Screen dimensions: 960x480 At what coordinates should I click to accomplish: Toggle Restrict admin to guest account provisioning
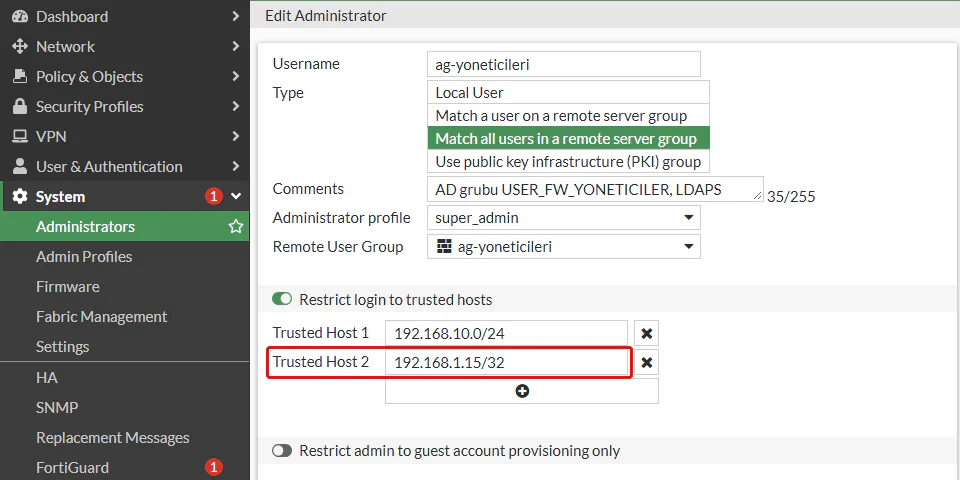(x=282, y=451)
